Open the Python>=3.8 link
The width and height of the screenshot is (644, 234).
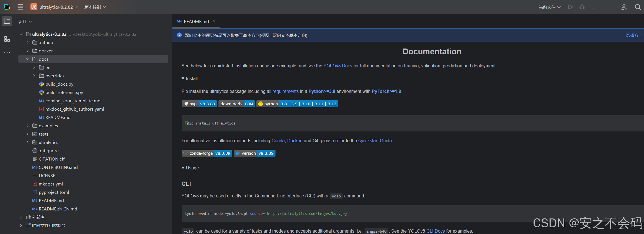pyautogui.click(x=322, y=91)
